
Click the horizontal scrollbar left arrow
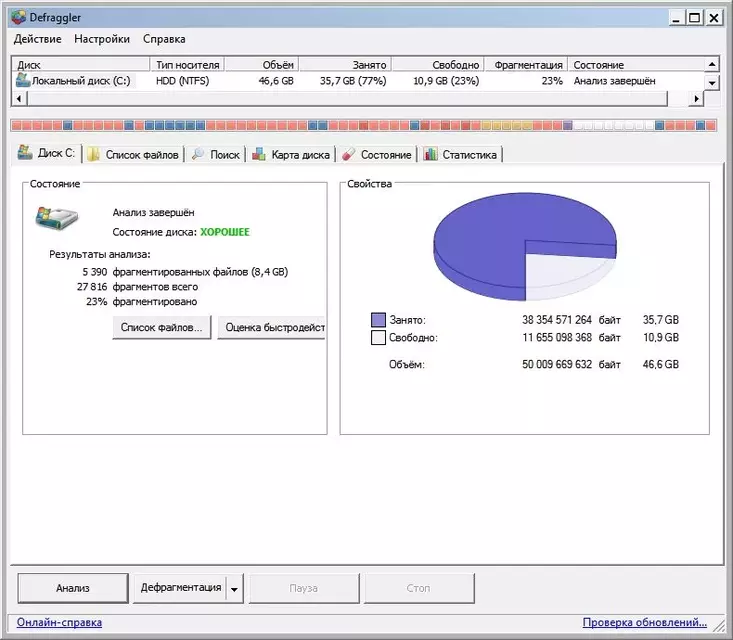19,99
